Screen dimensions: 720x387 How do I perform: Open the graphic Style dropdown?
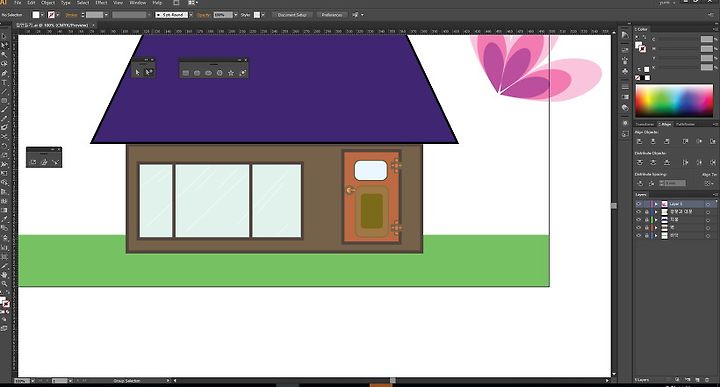(263, 15)
